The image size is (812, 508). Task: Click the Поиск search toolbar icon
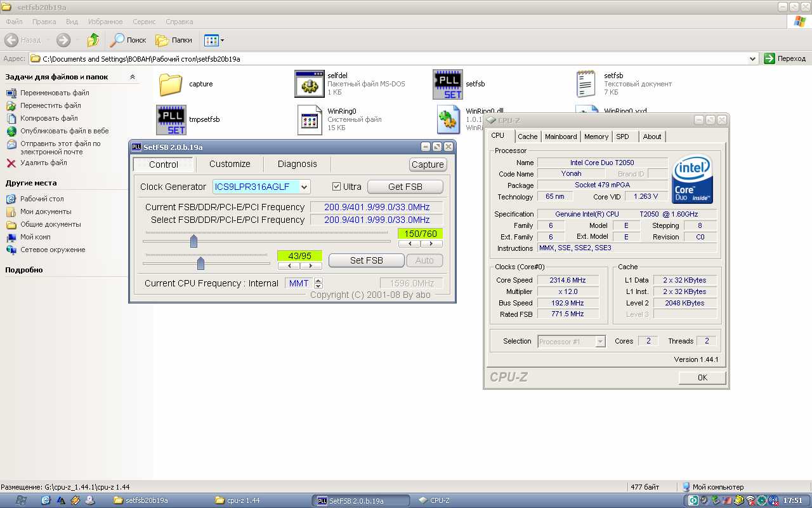tap(128, 40)
